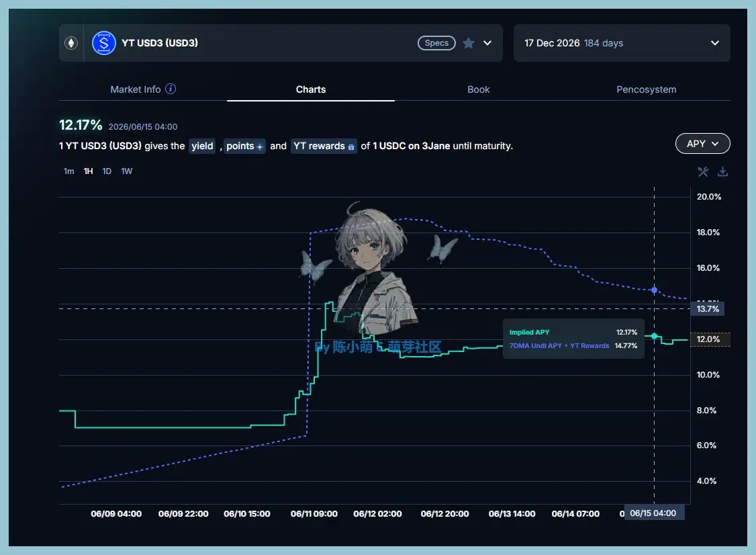Expand the YT USD3 market selector chevron
The width and height of the screenshot is (756, 555).
[487, 43]
